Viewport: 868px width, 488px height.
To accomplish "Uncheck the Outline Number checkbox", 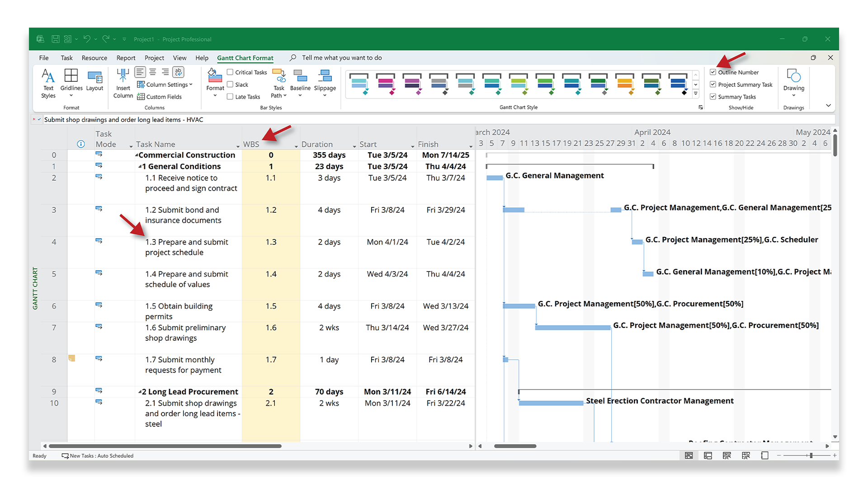I will click(x=713, y=72).
